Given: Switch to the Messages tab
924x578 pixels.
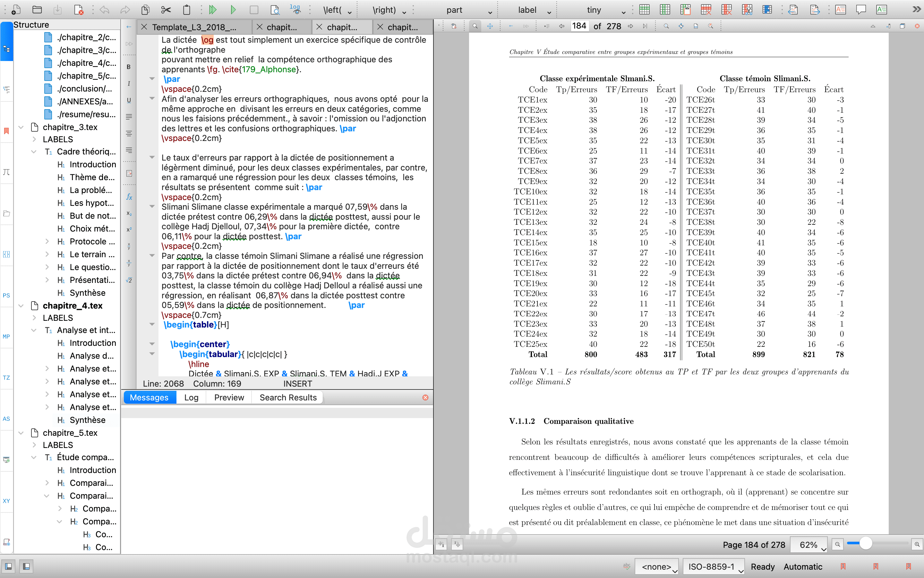Looking at the screenshot, I should (149, 398).
